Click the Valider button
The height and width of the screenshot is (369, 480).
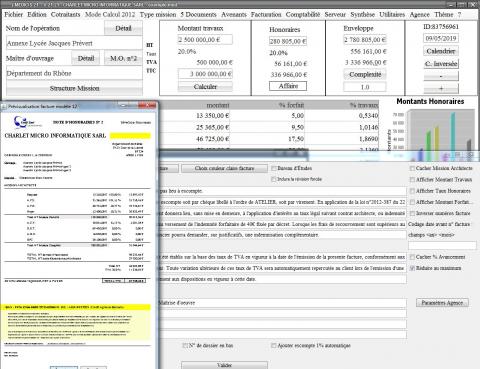point(224,365)
